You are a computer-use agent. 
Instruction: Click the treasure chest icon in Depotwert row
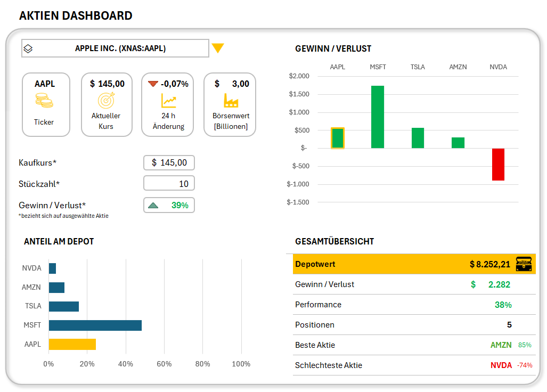[x=524, y=264]
